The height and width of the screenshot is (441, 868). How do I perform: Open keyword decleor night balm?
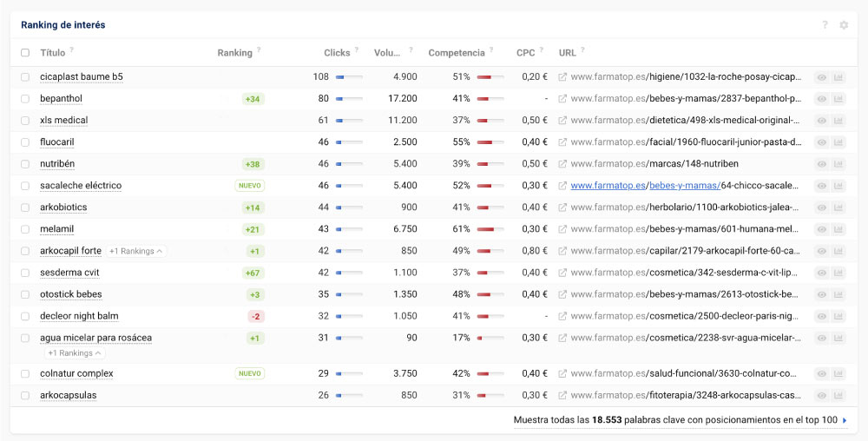[79, 316]
